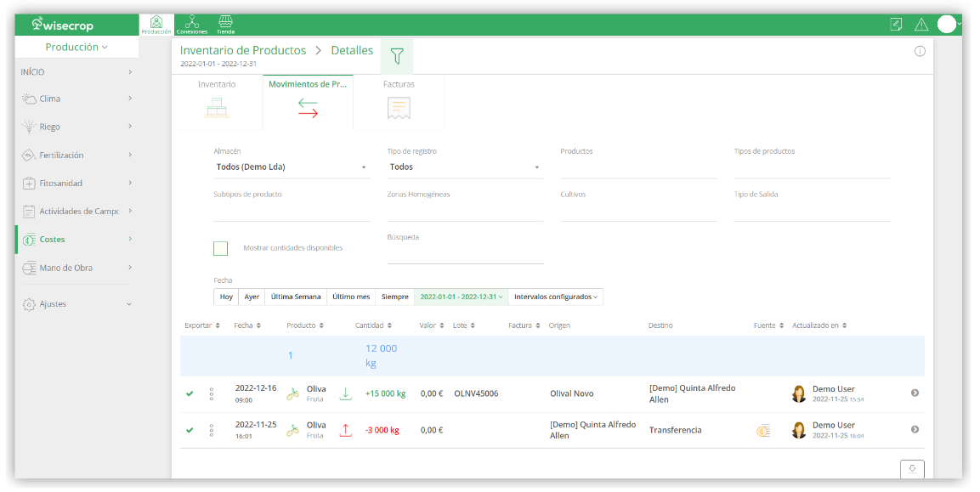980x492 pixels.
Task: Sort by the Cantidad column
Action: (x=373, y=325)
